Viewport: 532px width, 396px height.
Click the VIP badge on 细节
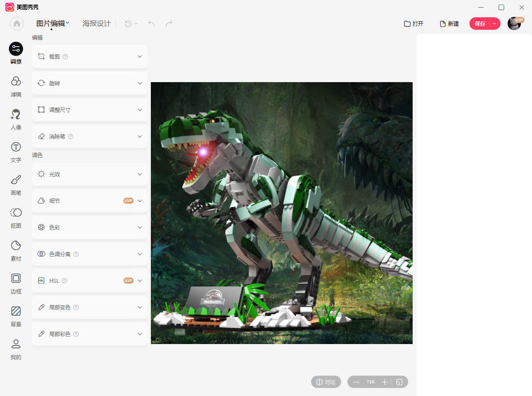[128, 201]
